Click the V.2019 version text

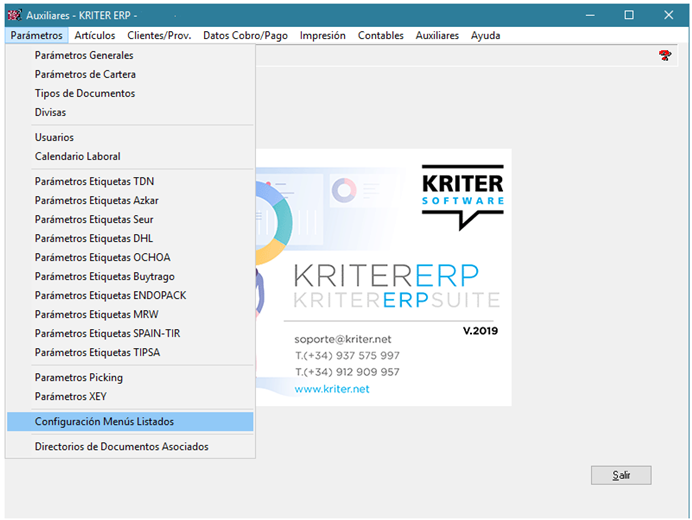click(480, 331)
